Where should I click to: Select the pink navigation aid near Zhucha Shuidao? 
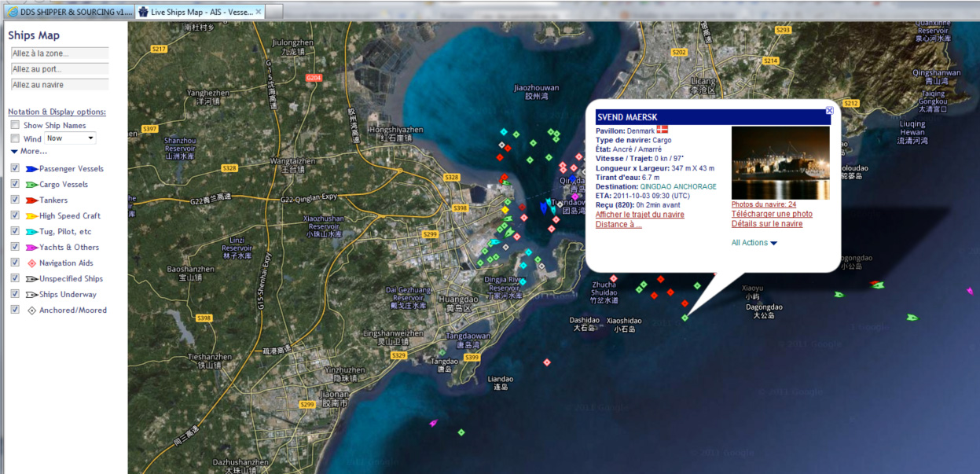[x=614, y=278]
